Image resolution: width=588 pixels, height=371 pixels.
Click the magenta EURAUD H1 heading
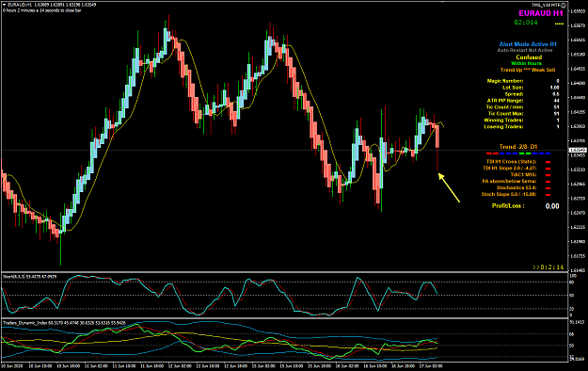point(541,13)
